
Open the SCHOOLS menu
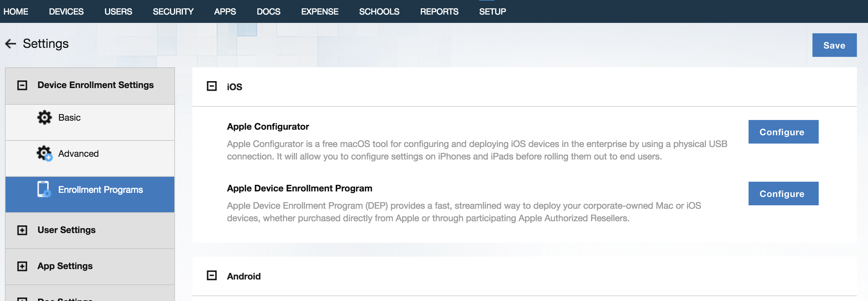(x=379, y=11)
